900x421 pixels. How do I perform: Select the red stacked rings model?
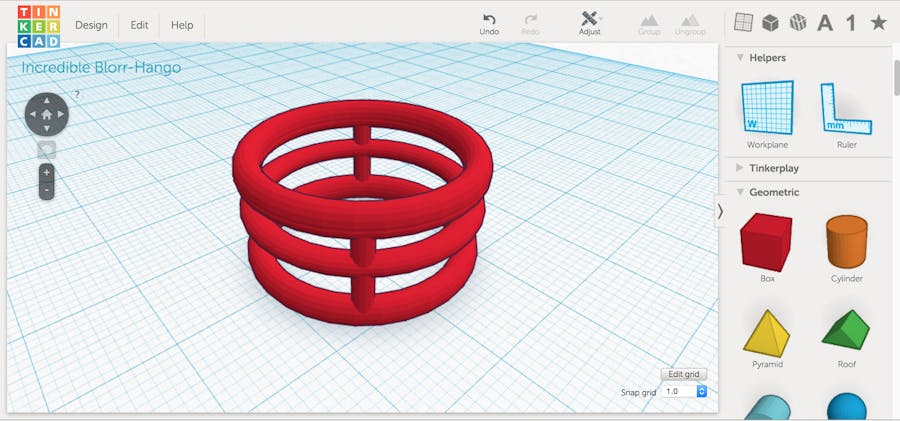click(362, 213)
